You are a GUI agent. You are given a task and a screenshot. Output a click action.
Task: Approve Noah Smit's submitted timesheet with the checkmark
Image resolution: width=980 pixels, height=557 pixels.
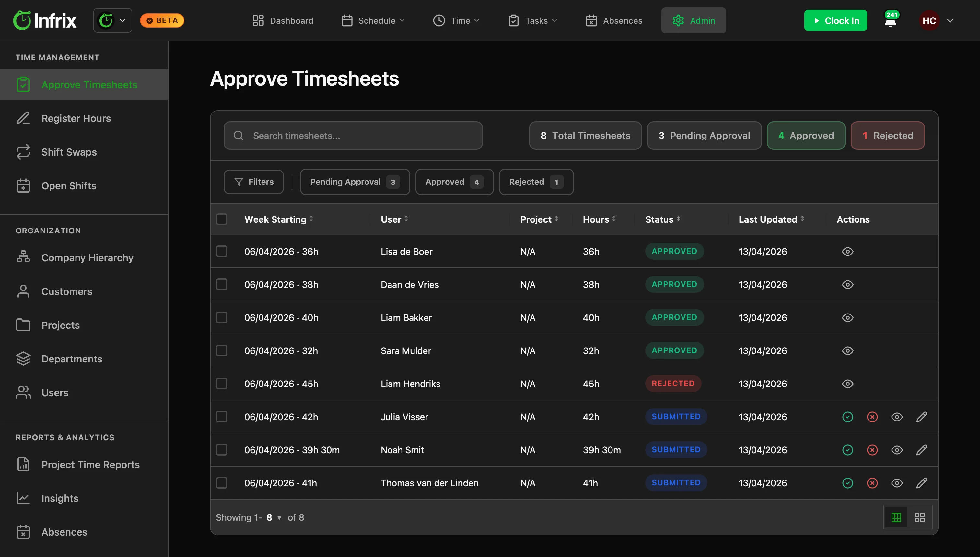click(847, 450)
